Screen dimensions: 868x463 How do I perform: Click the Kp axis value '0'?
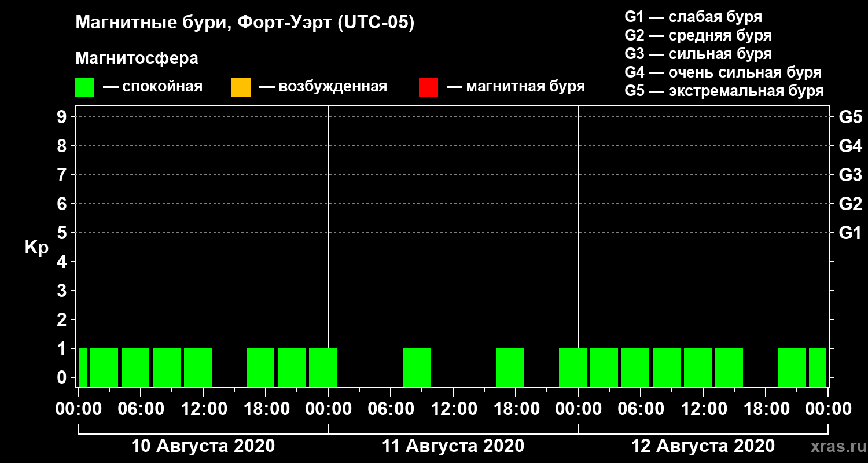(x=63, y=377)
